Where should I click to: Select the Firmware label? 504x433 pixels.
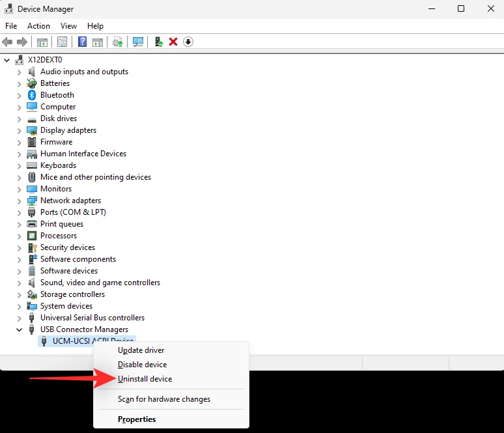(56, 142)
